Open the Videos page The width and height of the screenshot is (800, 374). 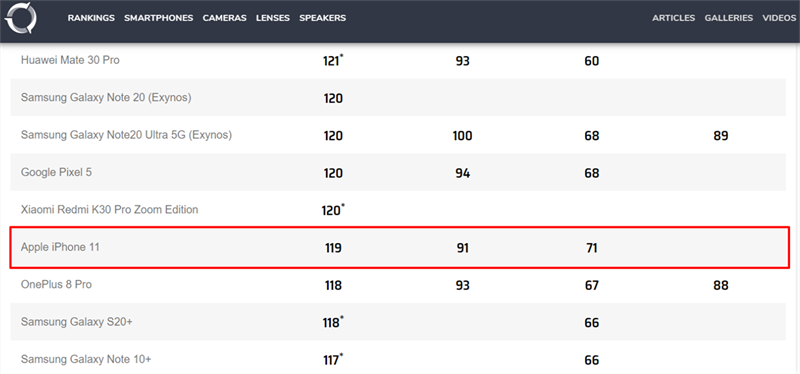pos(779,18)
